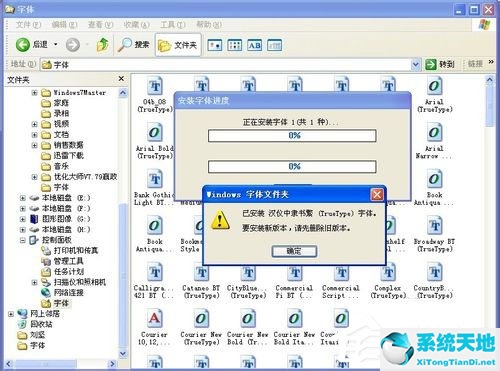Screen dimensions: 500x371
Task: Expand the Links (链接) toolbar chevron
Action: tap(491, 62)
